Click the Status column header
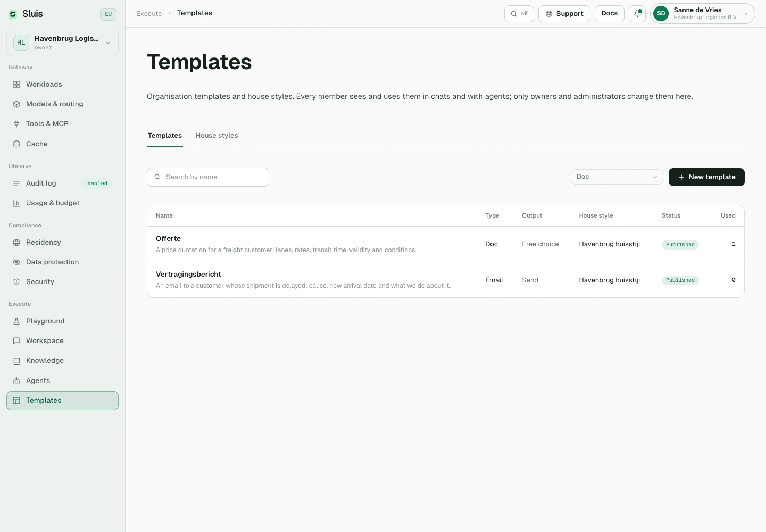Image resolution: width=766 pixels, height=532 pixels. (x=671, y=216)
